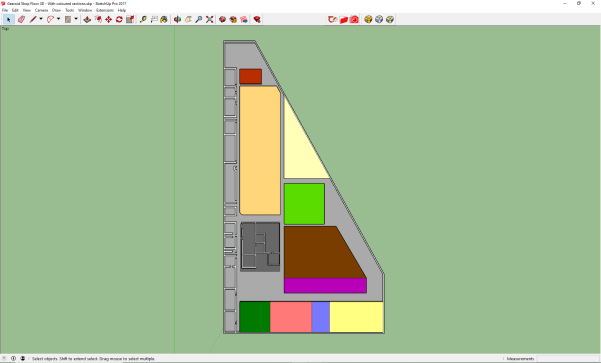The height and width of the screenshot is (363, 601).
Task: Select the Push/Pull tool
Action: pos(87,20)
